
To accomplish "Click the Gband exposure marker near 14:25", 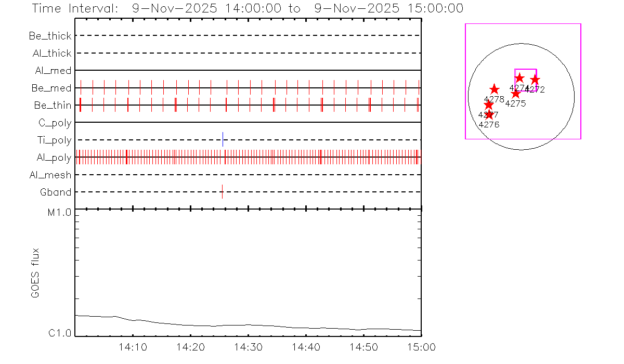I will [x=222, y=191].
